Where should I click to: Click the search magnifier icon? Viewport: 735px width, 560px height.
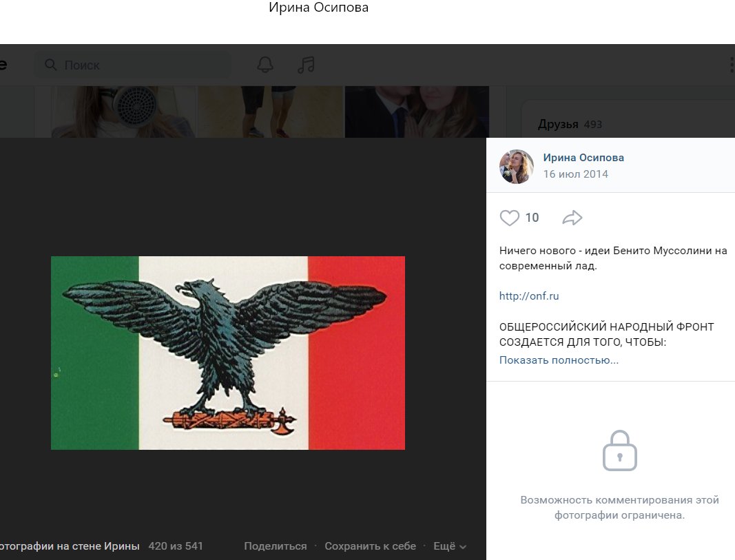point(50,65)
